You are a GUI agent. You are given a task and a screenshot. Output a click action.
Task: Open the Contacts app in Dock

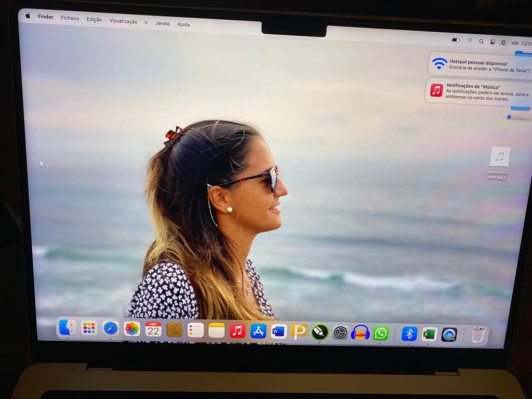(175, 329)
